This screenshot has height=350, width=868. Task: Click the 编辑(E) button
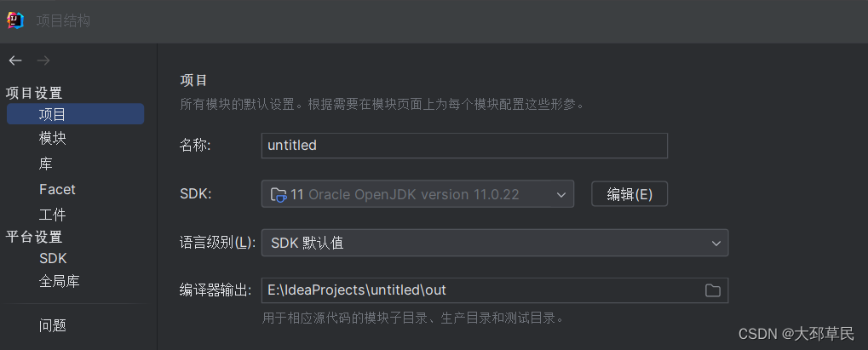pyautogui.click(x=629, y=194)
